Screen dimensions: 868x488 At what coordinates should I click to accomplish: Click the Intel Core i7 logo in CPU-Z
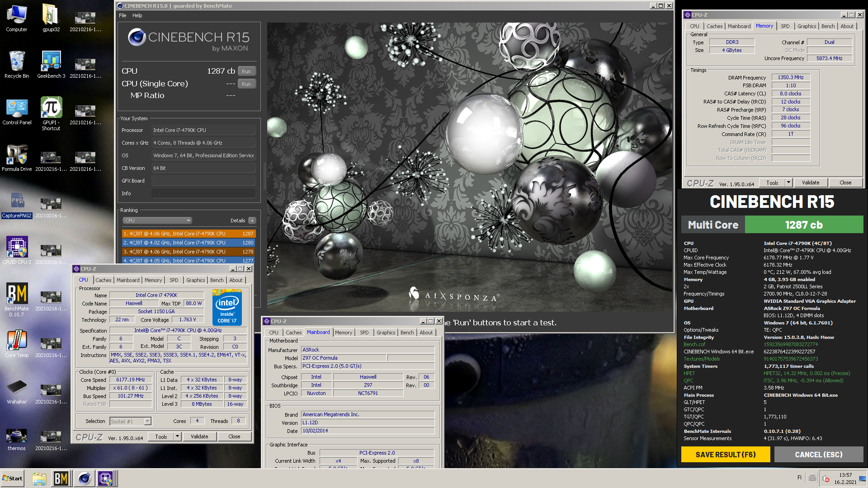click(x=227, y=307)
